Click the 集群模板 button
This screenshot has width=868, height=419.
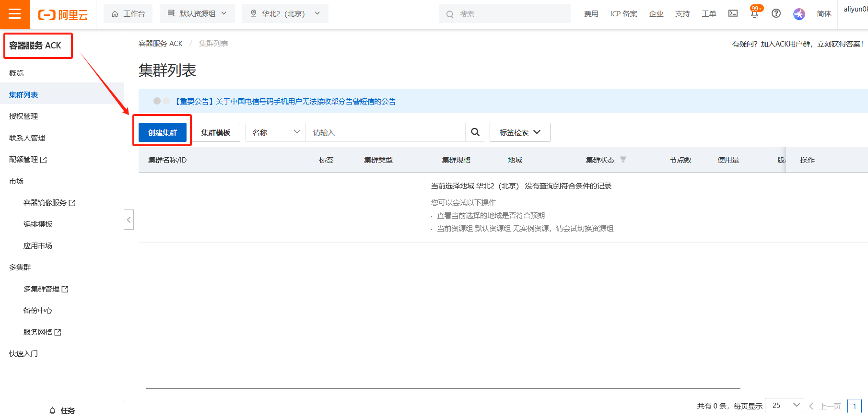(216, 132)
